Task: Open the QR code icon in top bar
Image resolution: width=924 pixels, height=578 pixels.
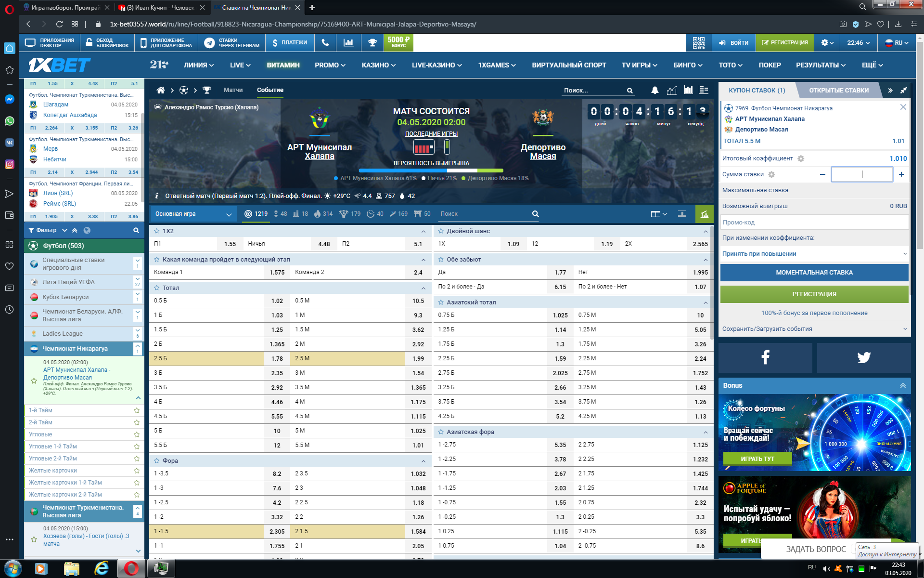Action: 698,43
